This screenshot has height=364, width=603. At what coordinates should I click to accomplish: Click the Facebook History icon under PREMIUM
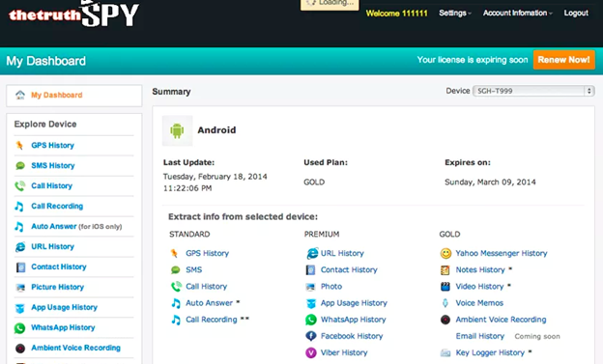311,336
